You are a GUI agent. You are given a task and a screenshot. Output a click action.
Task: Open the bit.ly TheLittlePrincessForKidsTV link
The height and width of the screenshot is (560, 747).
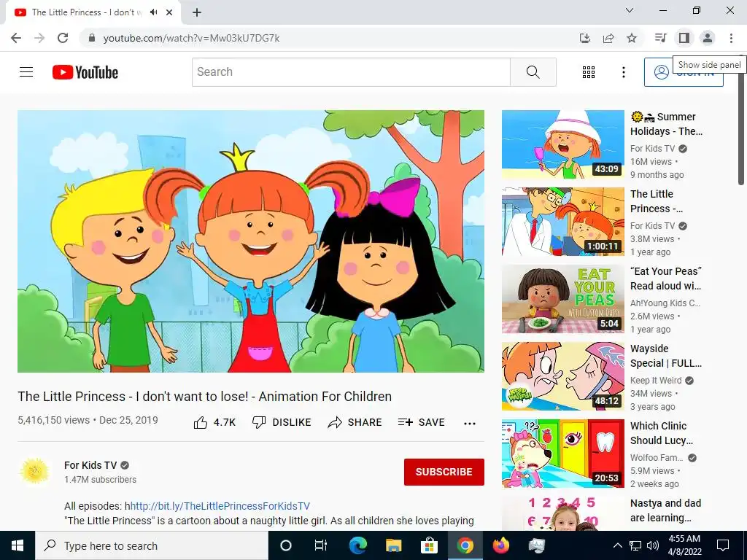tap(220, 506)
